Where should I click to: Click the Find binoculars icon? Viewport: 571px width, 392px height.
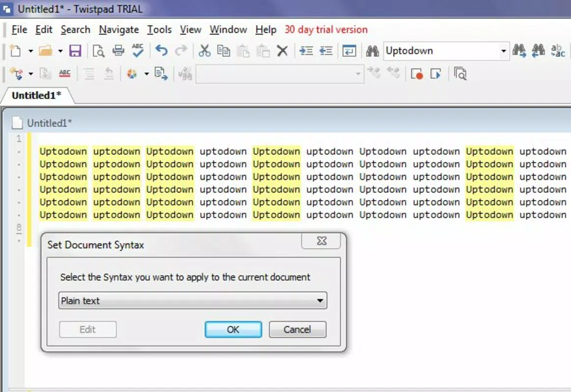pyautogui.click(x=372, y=51)
